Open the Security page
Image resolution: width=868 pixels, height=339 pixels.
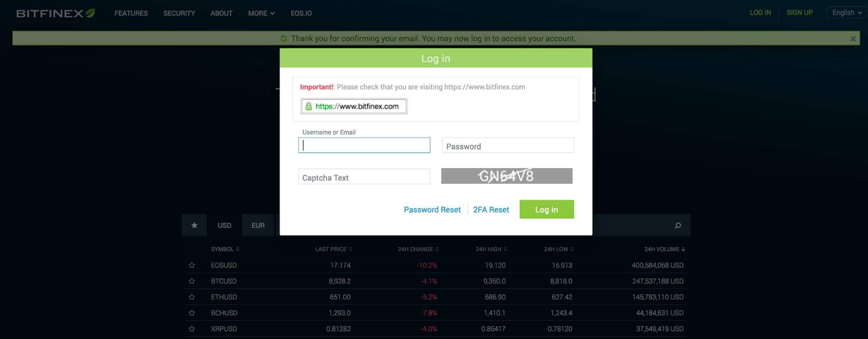click(179, 13)
